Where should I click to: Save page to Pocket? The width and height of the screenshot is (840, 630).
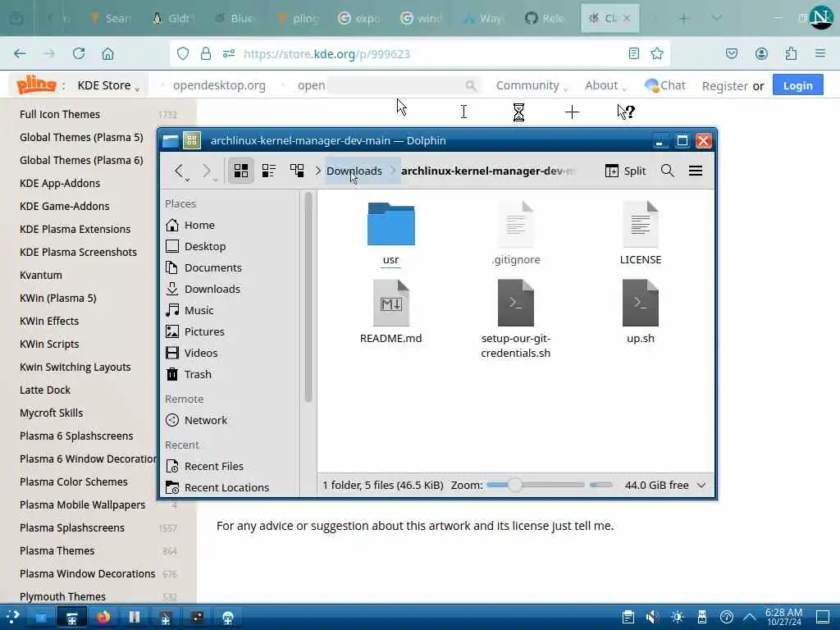pyautogui.click(x=731, y=53)
